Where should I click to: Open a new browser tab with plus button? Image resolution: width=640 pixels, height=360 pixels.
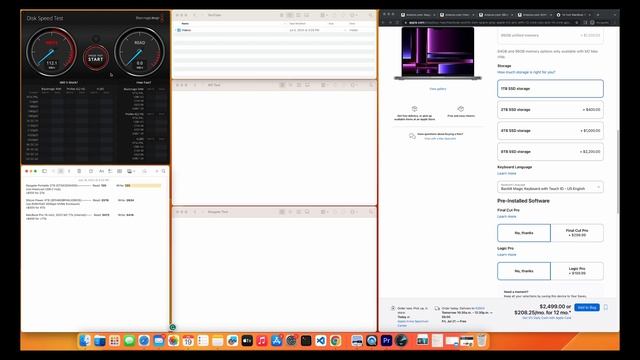pos(598,15)
